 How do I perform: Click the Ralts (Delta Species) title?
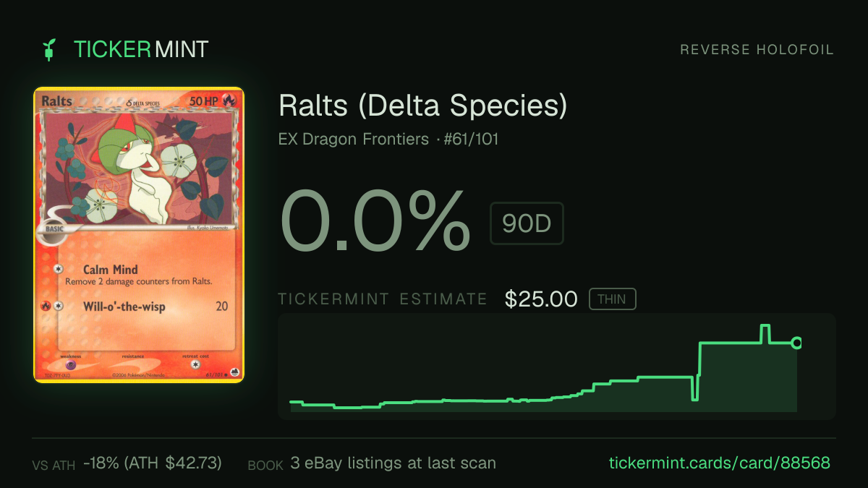tap(423, 106)
